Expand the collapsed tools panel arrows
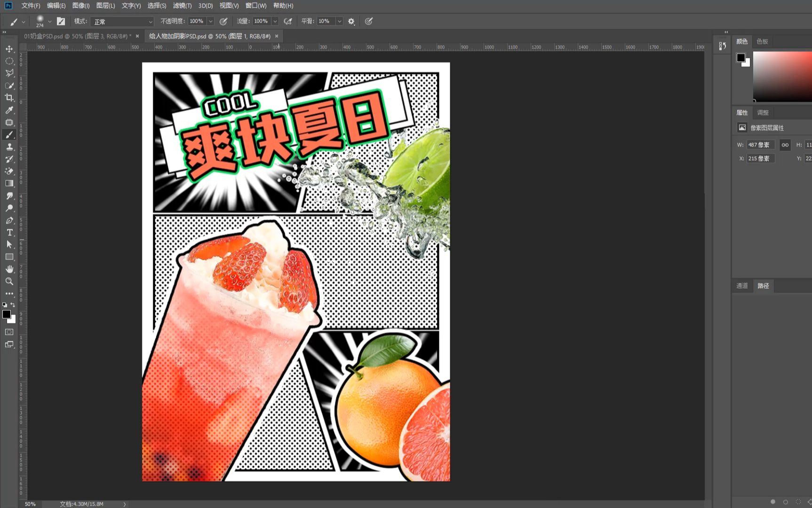This screenshot has height=508, width=812. click(x=4, y=32)
